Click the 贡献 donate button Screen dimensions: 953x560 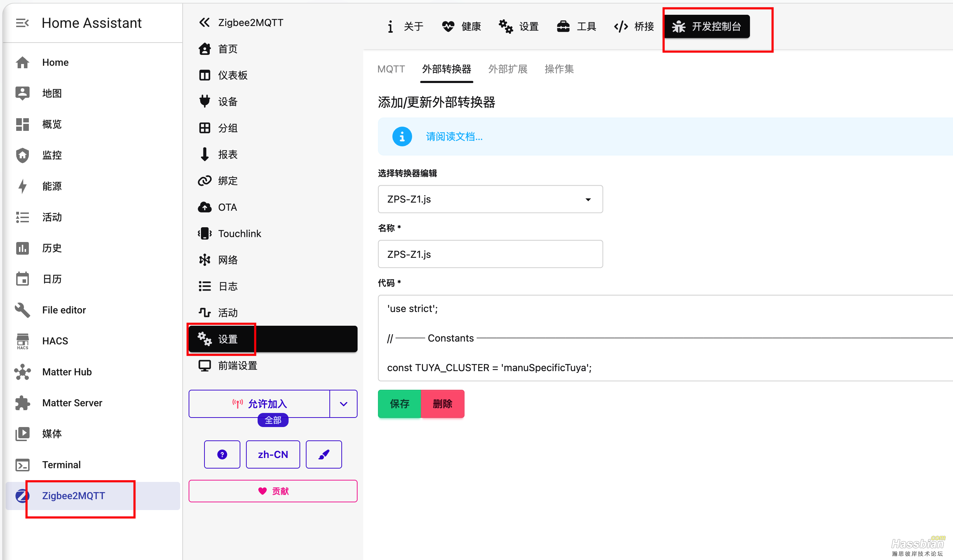[273, 491]
